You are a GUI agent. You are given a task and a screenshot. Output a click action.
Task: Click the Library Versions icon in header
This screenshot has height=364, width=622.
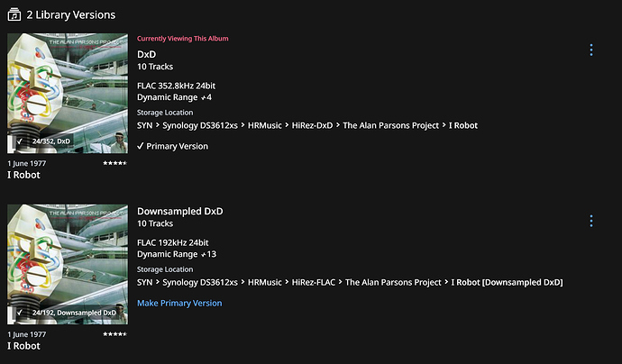coord(14,14)
